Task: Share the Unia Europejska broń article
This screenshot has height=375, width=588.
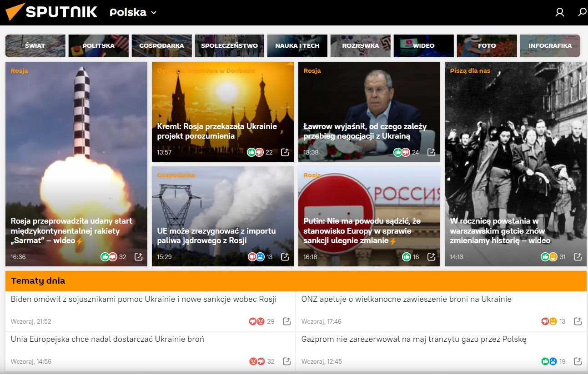Action: coord(287,361)
